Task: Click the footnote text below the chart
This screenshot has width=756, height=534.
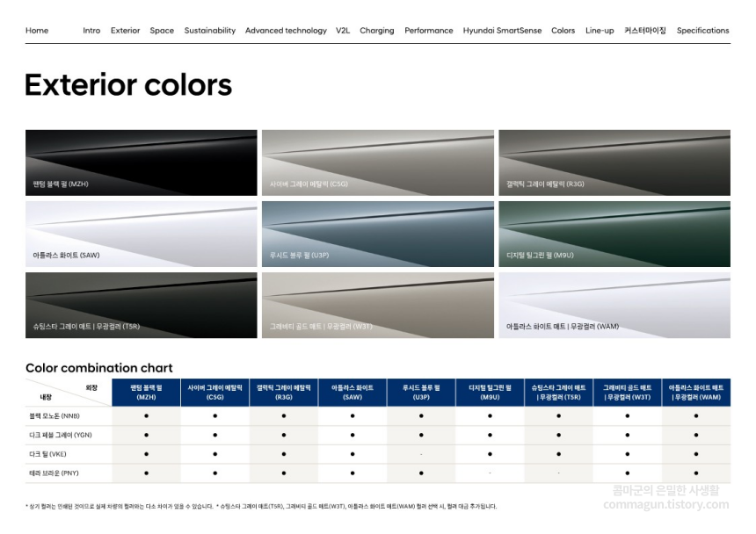Action: pyautogui.click(x=261, y=506)
